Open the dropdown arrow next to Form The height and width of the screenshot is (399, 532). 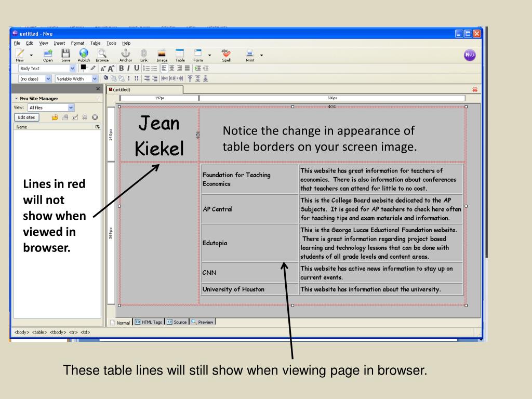(x=209, y=55)
